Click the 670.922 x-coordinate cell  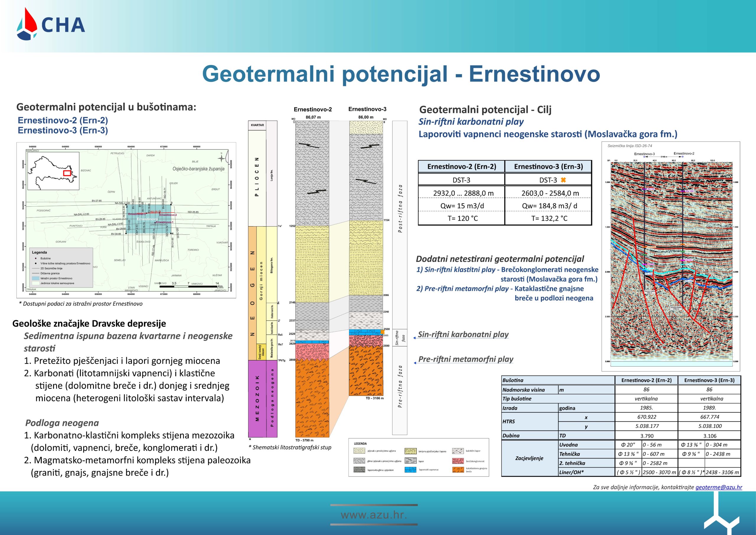(646, 417)
